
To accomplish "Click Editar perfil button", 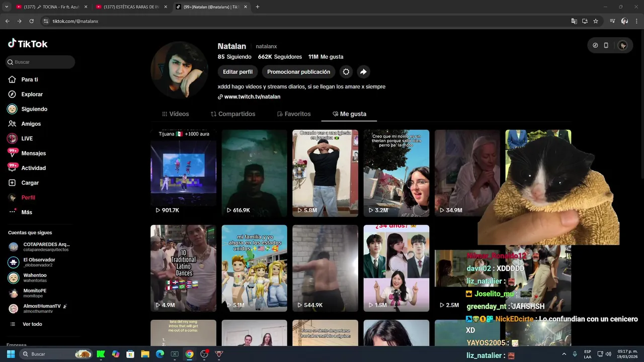I will pos(238,72).
